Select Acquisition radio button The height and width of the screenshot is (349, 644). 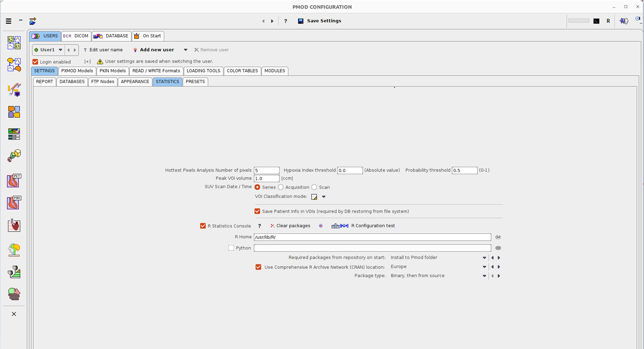281,187
